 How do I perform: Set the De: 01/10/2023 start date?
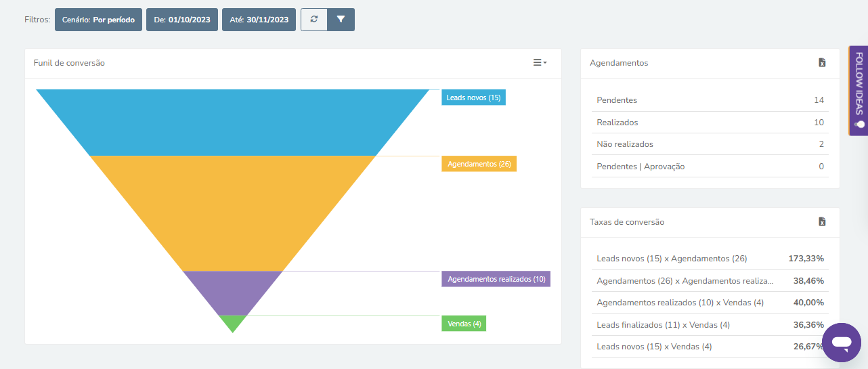click(182, 20)
